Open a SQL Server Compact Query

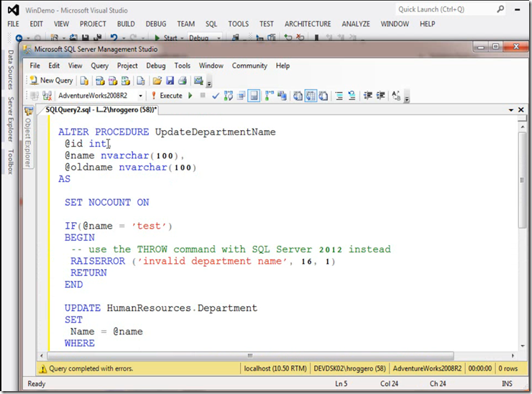[x=141, y=81]
